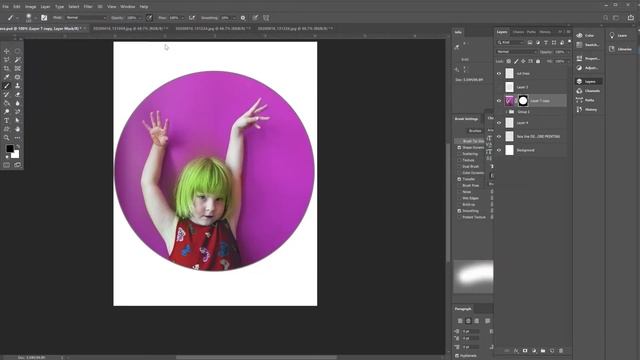Screen dimensions: 640x360
Task: Open the layer filter Kind dropdown
Action: (x=510, y=42)
